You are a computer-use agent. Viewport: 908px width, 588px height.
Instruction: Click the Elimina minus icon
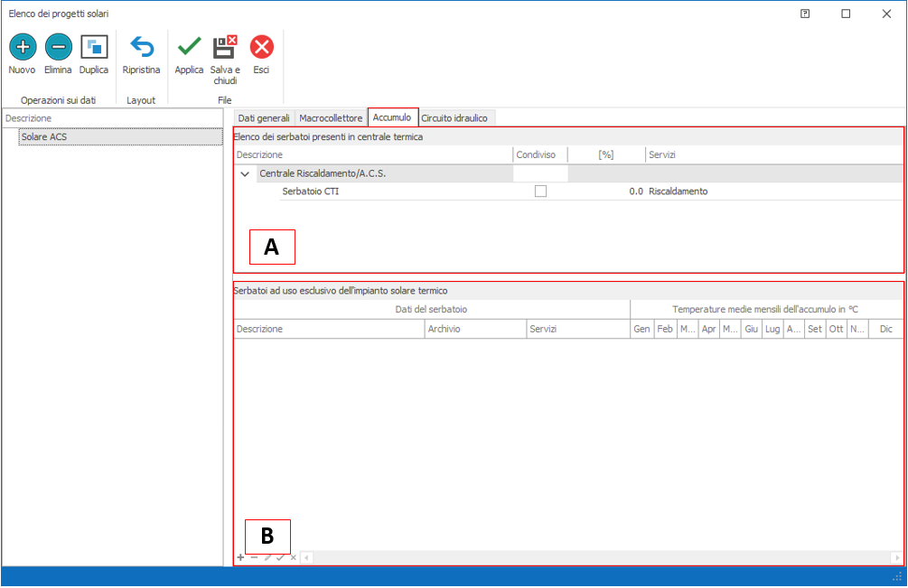click(x=58, y=47)
